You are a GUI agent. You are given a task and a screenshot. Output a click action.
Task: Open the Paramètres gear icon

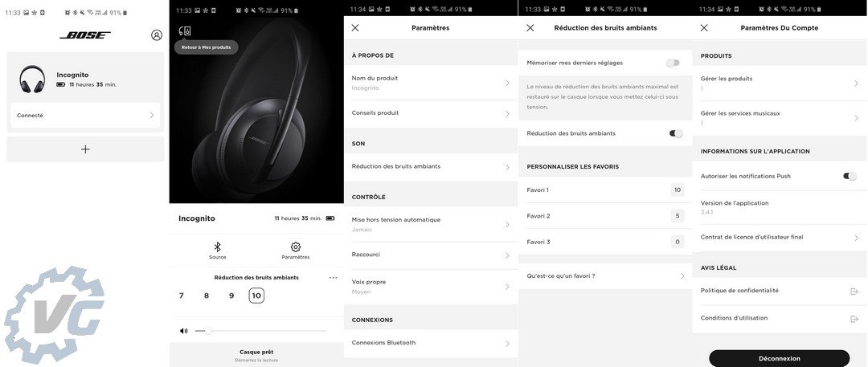(x=296, y=247)
